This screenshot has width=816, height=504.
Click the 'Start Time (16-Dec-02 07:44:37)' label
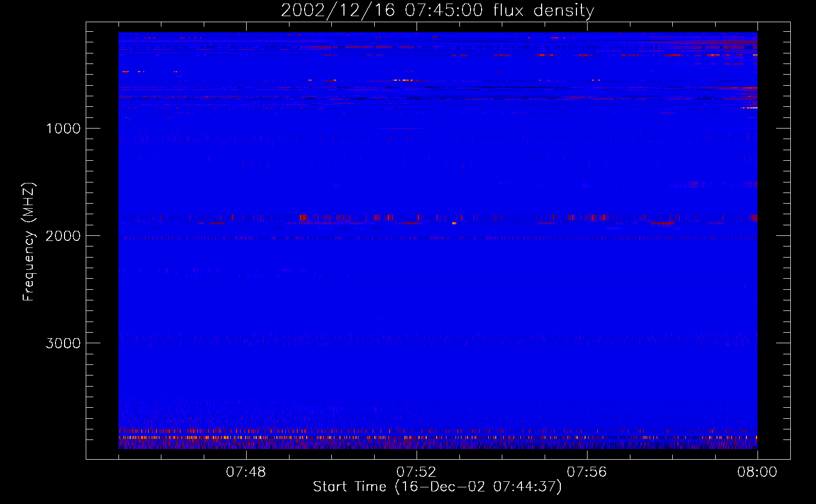[437, 487]
